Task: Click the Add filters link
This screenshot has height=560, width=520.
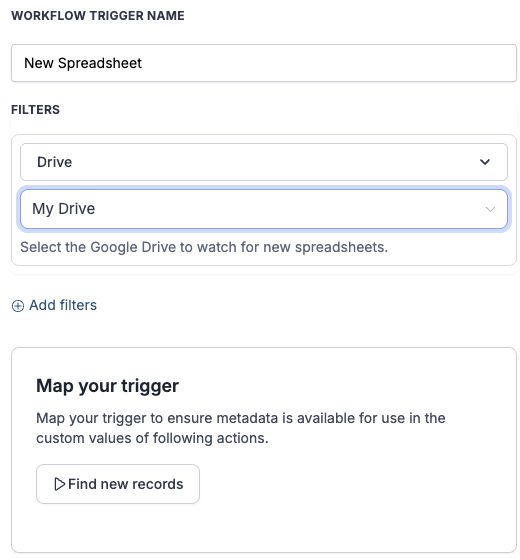Action: click(54, 305)
